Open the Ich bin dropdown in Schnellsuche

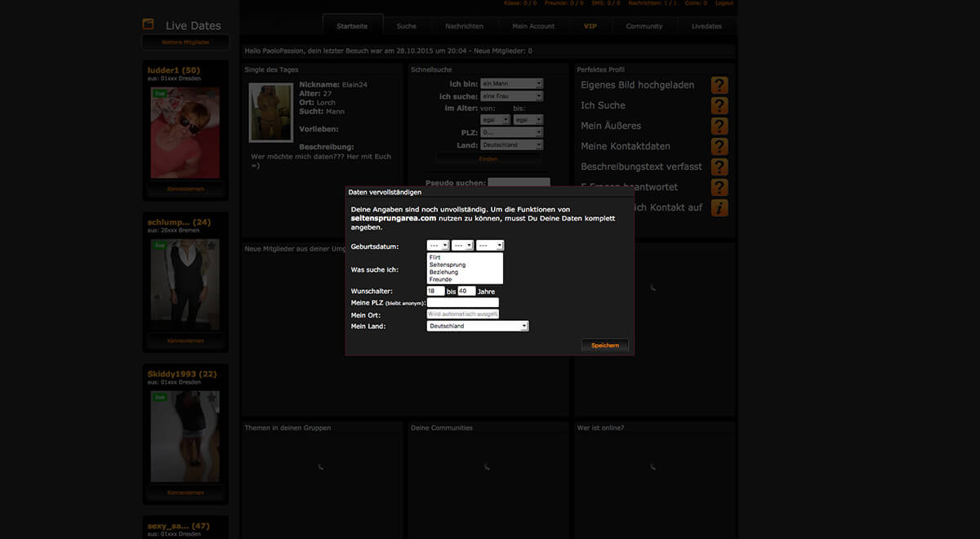511,83
